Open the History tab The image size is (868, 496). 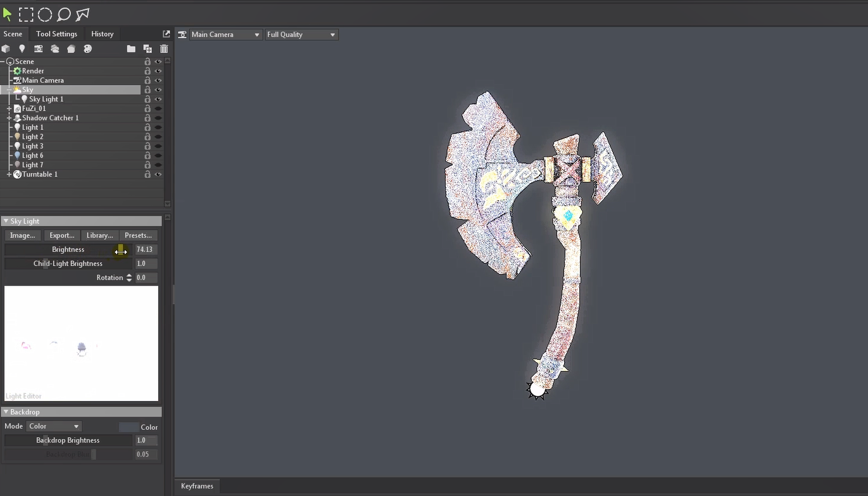tap(102, 34)
